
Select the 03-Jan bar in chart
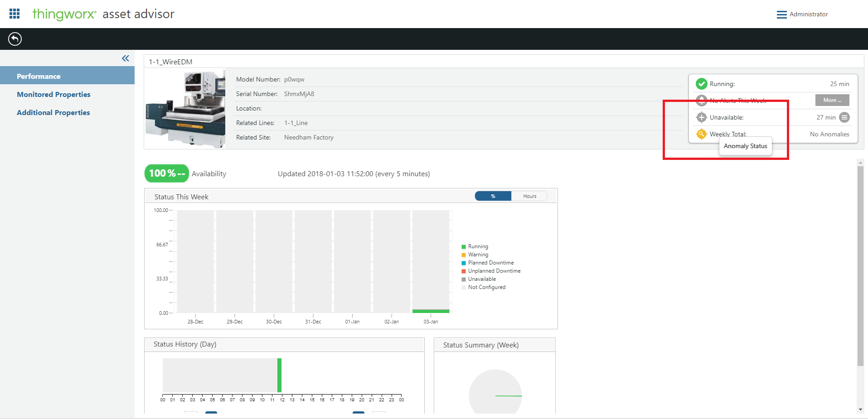tap(431, 261)
